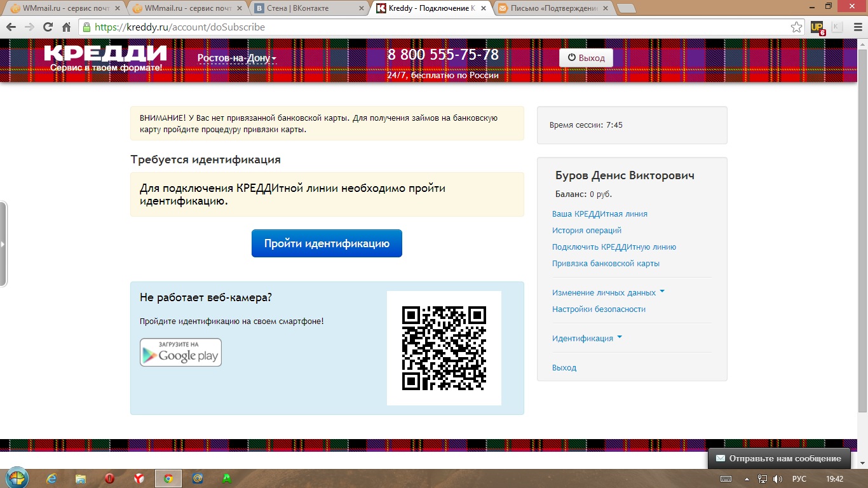Switch to the Письмо «Подтверждение tab
This screenshot has height=488, width=868.
click(x=552, y=8)
